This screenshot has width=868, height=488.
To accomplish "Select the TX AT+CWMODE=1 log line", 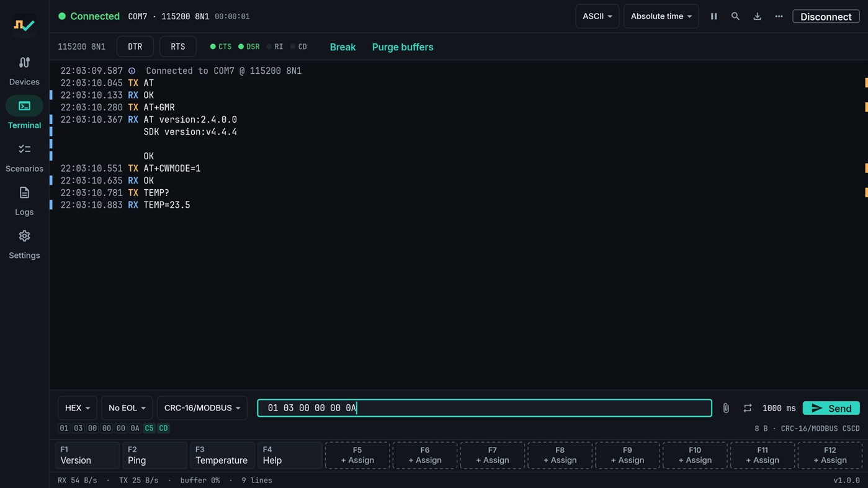I will click(x=459, y=168).
